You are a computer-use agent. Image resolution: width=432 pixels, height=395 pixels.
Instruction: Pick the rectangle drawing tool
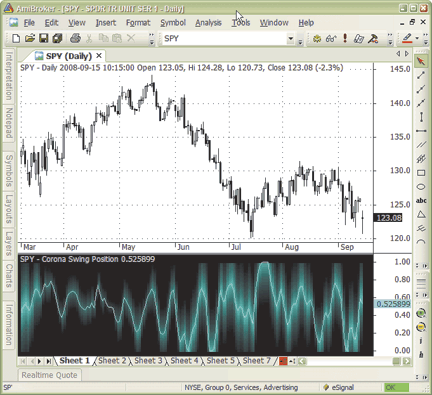421,173
